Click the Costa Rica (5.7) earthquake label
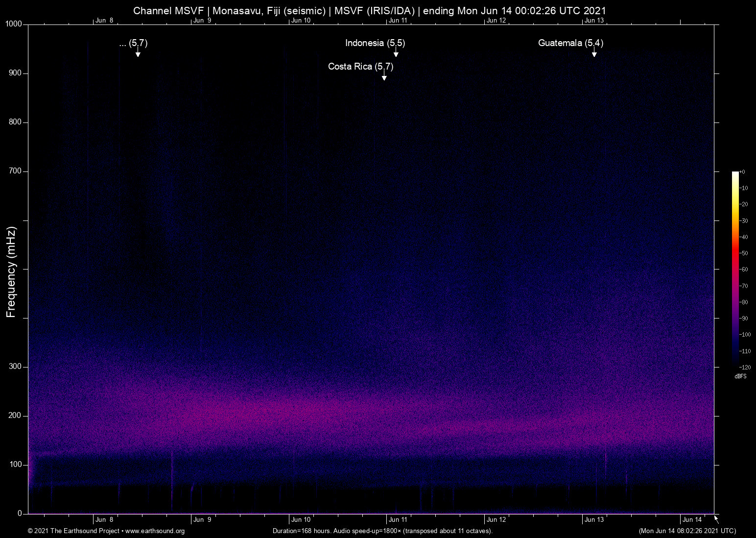Viewport: 756px width, 538px height. (x=360, y=67)
